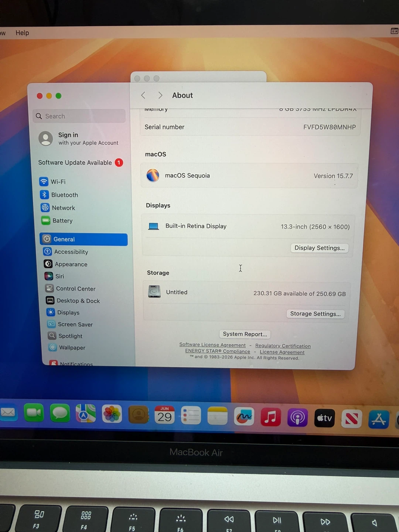Launch Notes from the Dock
The image size is (399, 532).
click(x=218, y=416)
